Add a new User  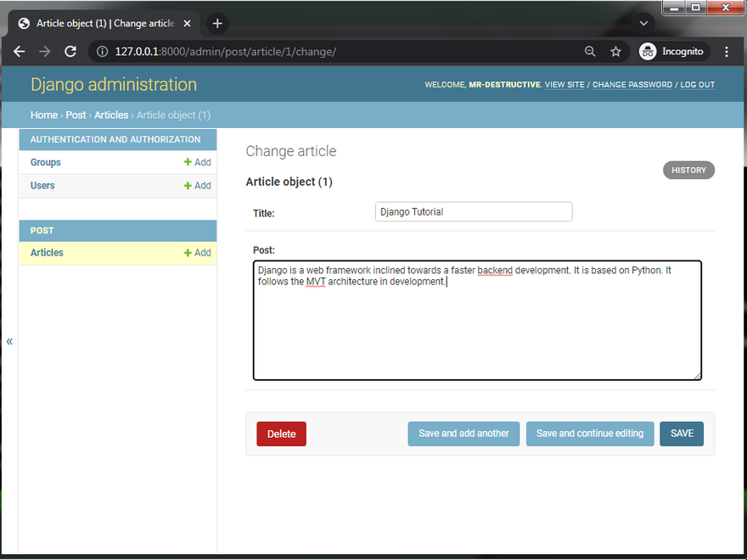coord(197,186)
